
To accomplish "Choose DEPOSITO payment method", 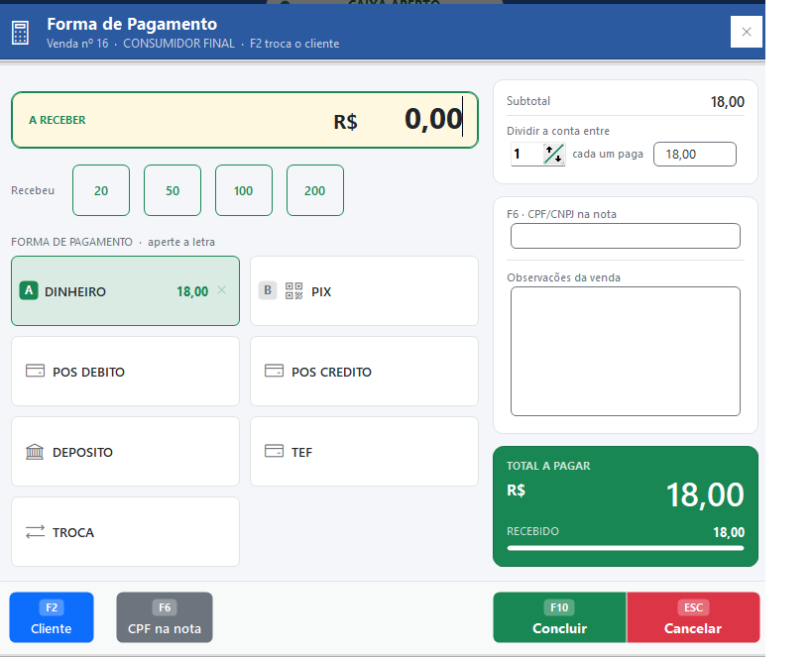I will pos(125,452).
